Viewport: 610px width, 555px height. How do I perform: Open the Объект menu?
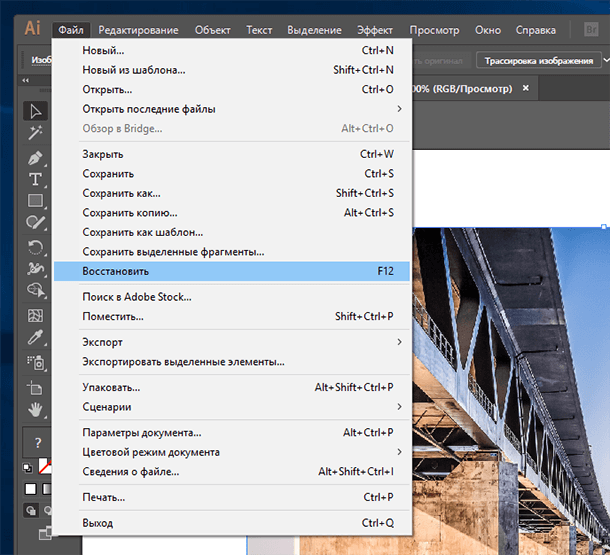point(212,30)
